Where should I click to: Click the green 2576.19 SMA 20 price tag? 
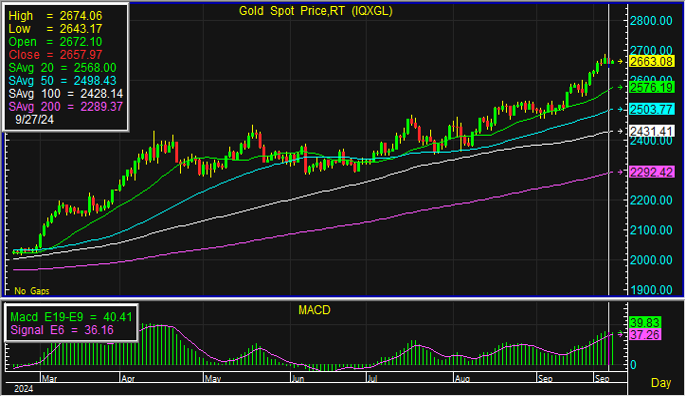pos(651,88)
